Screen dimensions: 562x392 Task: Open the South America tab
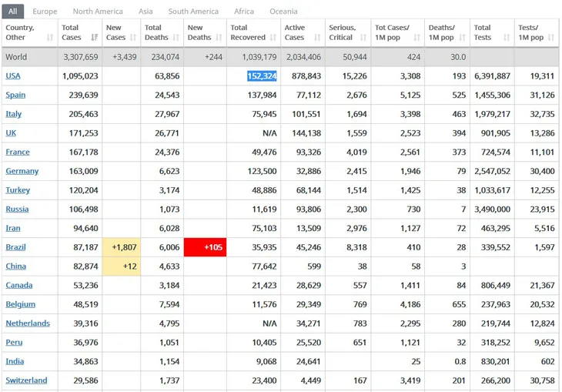coord(193,11)
